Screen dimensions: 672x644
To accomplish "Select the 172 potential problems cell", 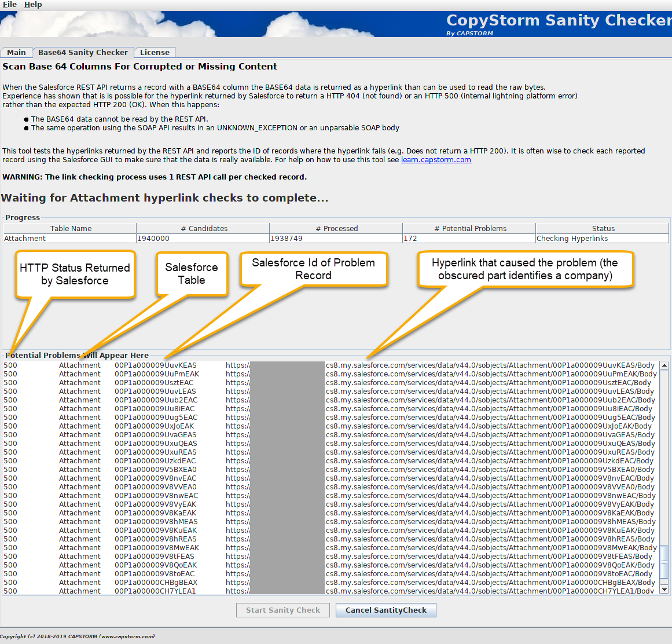I will click(469, 239).
